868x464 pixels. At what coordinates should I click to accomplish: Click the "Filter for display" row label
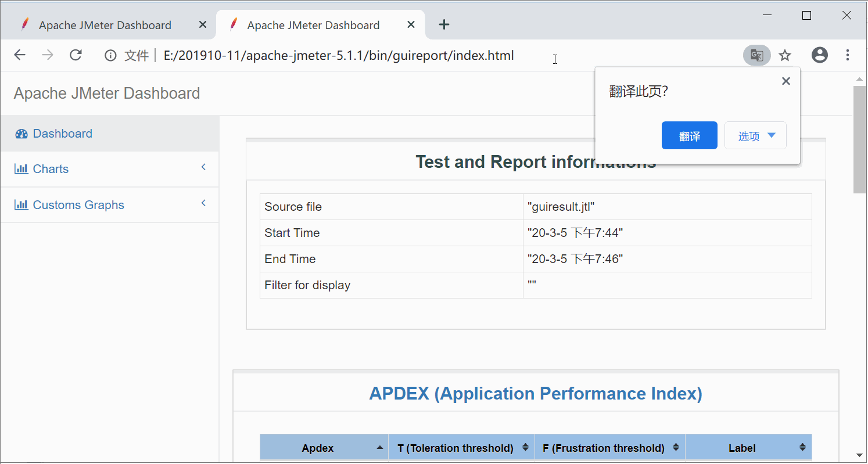click(307, 285)
